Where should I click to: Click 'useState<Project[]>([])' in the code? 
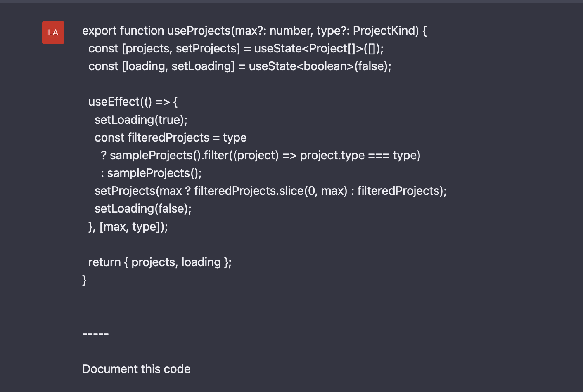318,48
